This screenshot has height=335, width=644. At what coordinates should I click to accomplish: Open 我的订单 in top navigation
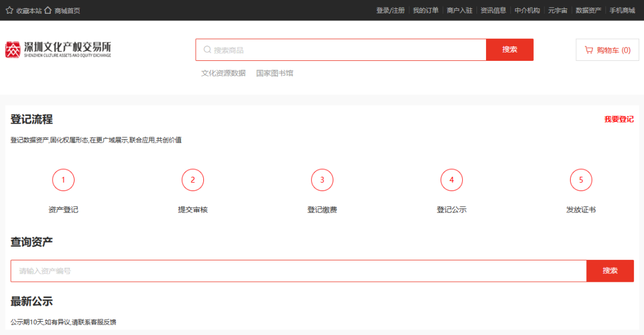426,10
